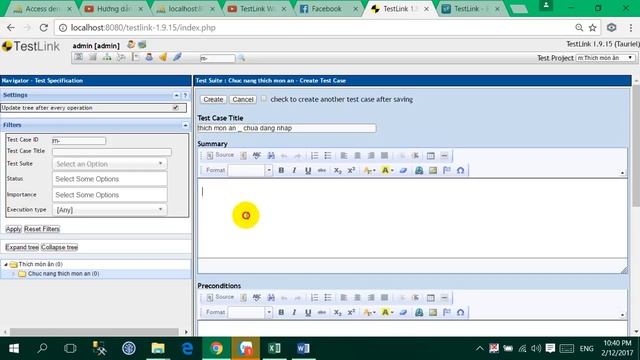Open Test Specification tree icon in TestLink toolbar
The height and width of the screenshot is (360, 640).
[x=107, y=57]
